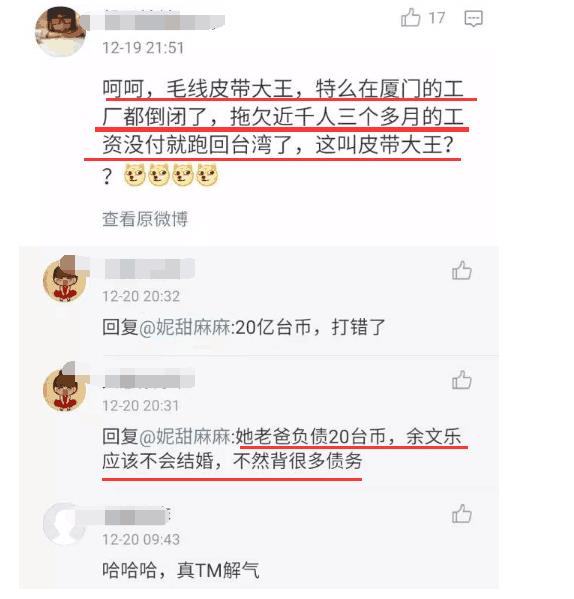This screenshot has height=599, width=574.
Task: Select the 呵呵，毛线皮带大王 comment text
Action: pyautogui.click(x=283, y=132)
